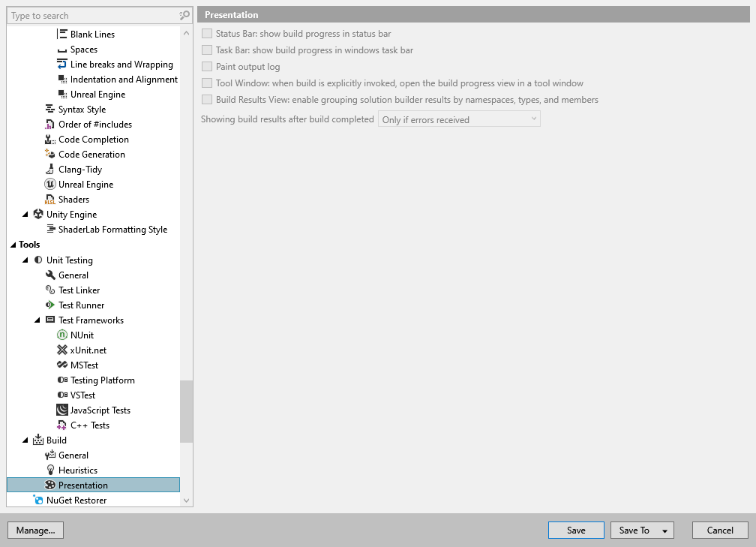Click the options tree scrollbar thumb
Screen dimensions: 756x547
[187, 411]
